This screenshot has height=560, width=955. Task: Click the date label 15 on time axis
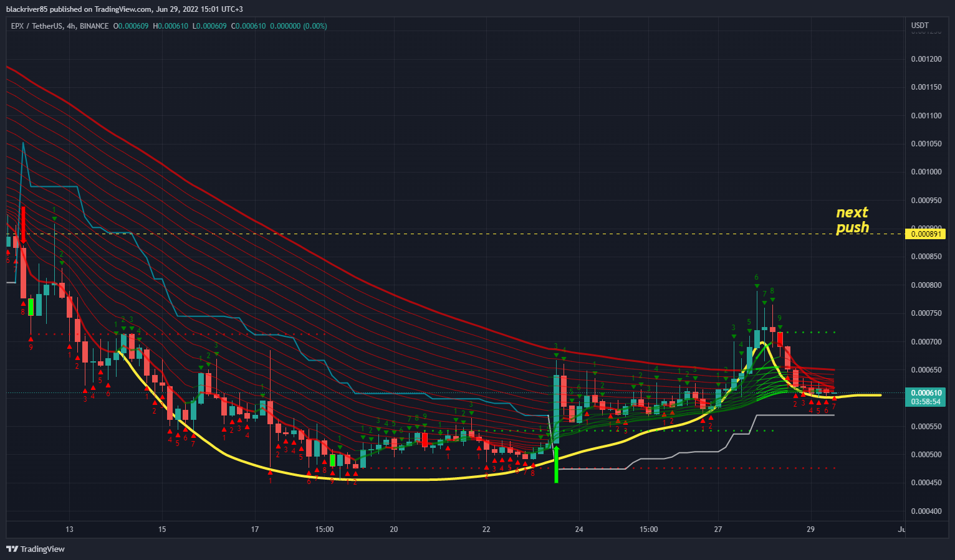[x=162, y=529]
